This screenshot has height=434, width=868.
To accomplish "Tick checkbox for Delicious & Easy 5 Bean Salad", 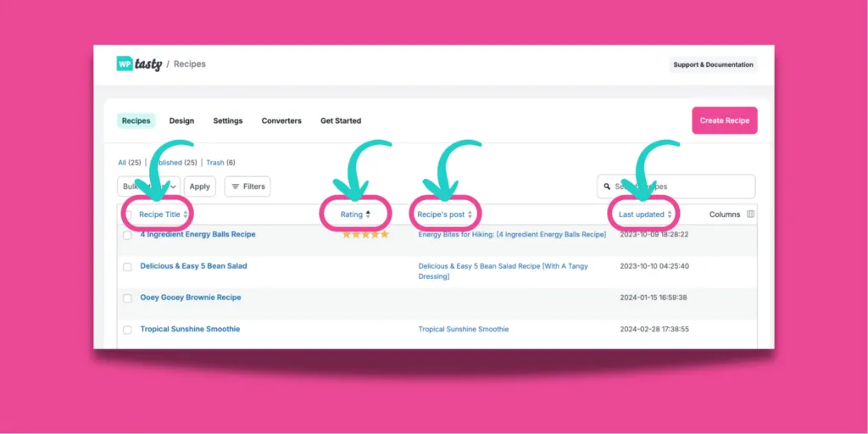I will [127, 267].
